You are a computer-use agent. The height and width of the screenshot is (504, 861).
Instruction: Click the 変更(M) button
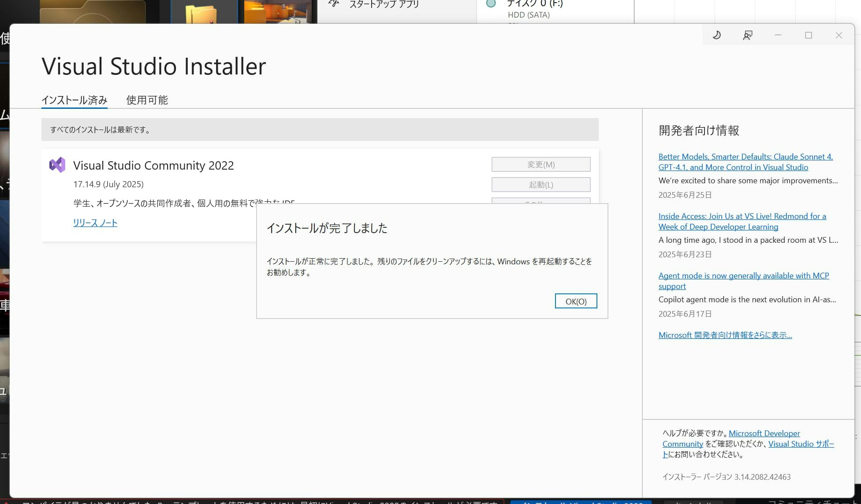pos(540,164)
